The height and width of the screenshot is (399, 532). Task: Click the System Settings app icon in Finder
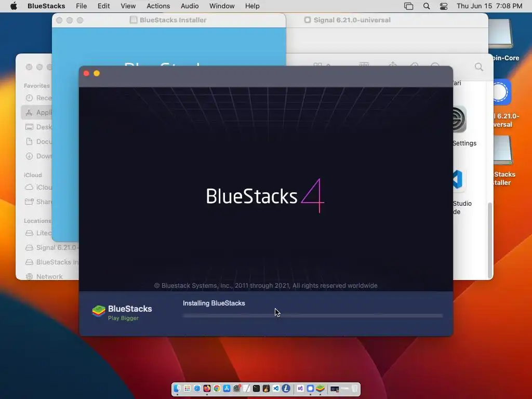click(x=460, y=119)
